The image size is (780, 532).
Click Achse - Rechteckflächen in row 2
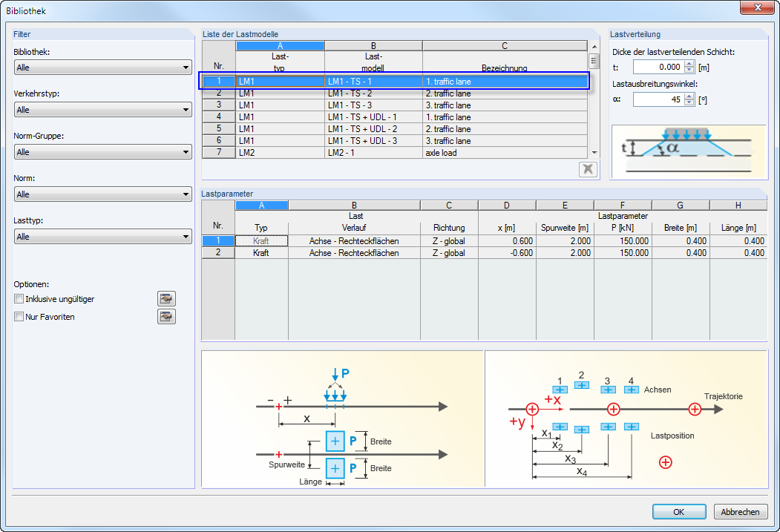[354, 253]
